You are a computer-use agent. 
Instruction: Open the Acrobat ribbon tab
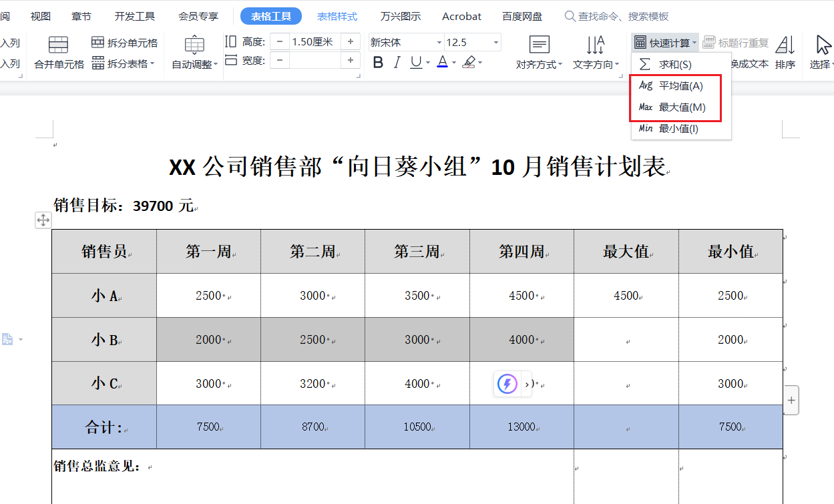point(461,16)
